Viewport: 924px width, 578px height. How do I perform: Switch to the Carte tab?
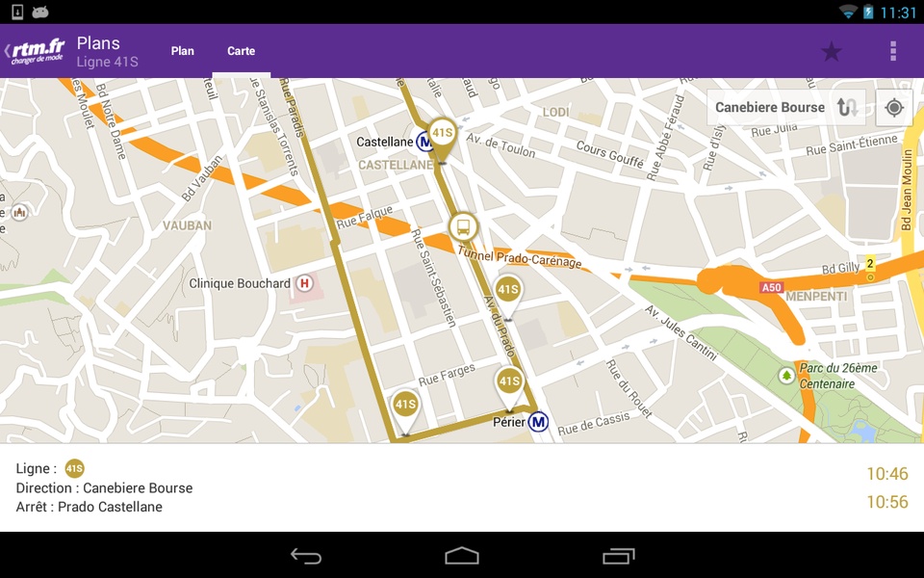[241, 51]
